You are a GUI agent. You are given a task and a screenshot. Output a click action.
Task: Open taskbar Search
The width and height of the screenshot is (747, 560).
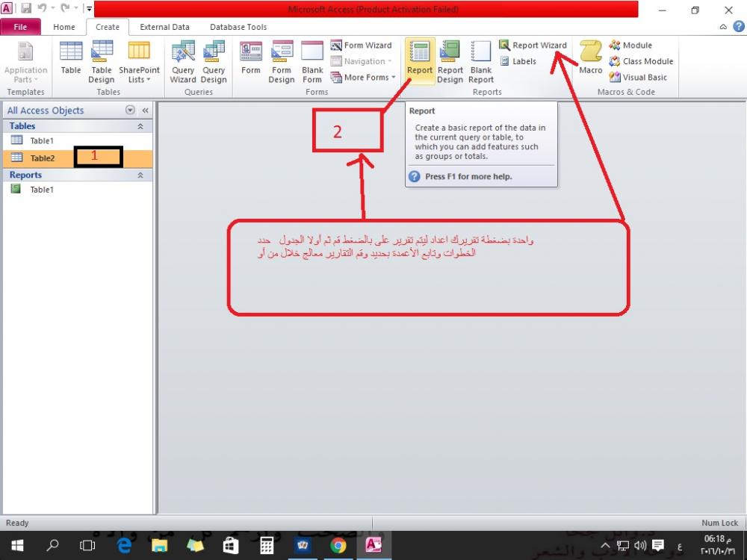click(x=52, y=545)
